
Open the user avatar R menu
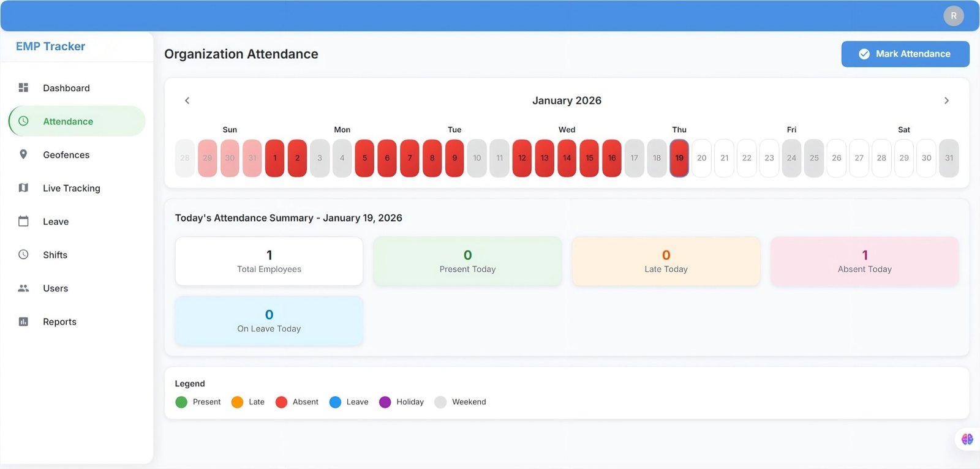pyautogui.click(x=953, y=16)
